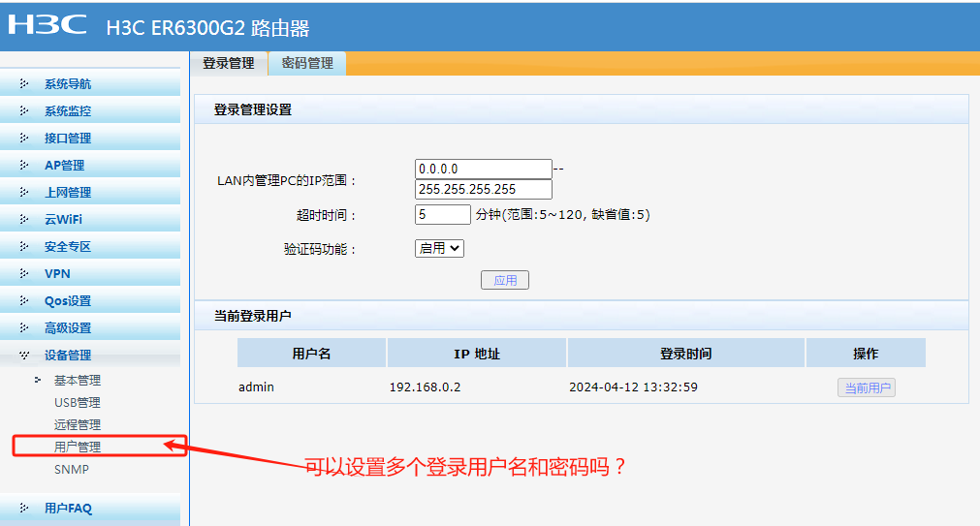Image resolution: width=980 pixels, height=526 pixels.
Task: Open 验证码功能 dropdown
Action: click(439, 248)
